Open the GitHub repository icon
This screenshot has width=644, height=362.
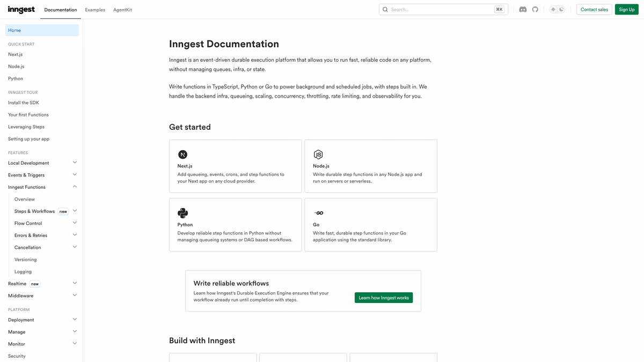tap(535, 10)
